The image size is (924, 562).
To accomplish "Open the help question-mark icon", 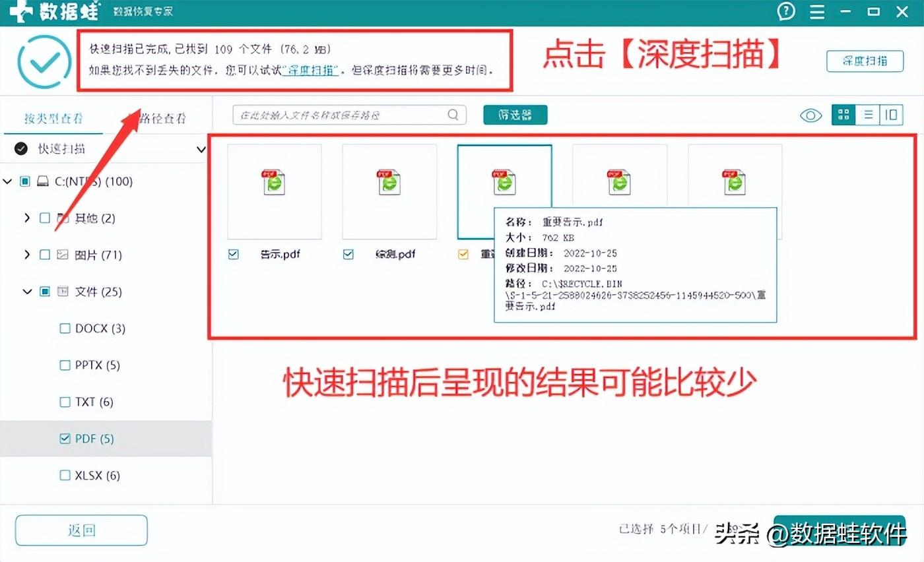I will tap(785, 11).
